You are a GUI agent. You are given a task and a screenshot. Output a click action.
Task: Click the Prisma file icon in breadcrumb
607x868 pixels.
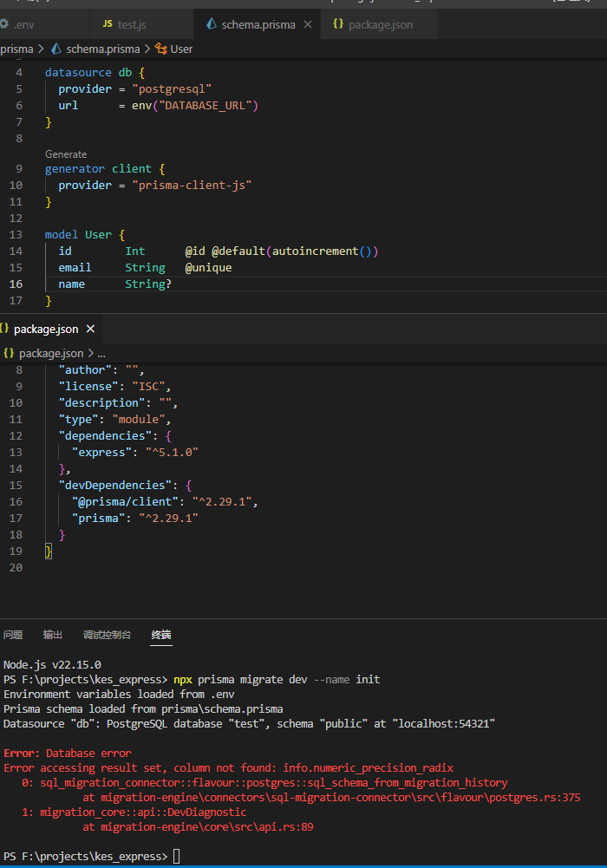[x=57, y=49]
